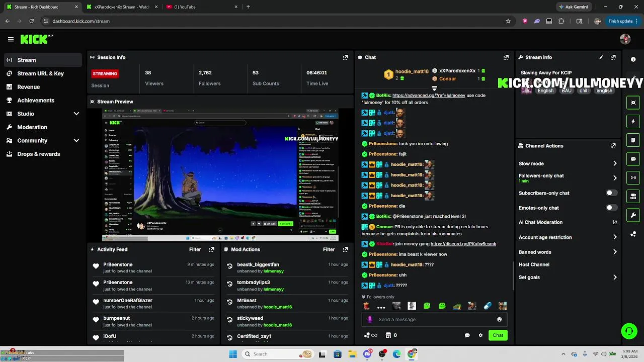
Task: Open Chrome extensions puzzle icon
Action: click(561, 21)
